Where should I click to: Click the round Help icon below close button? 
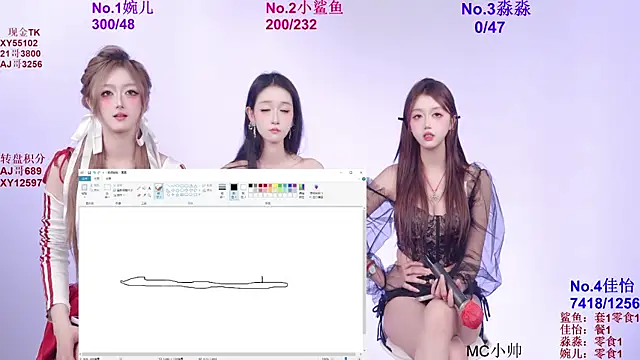(364, 179)
